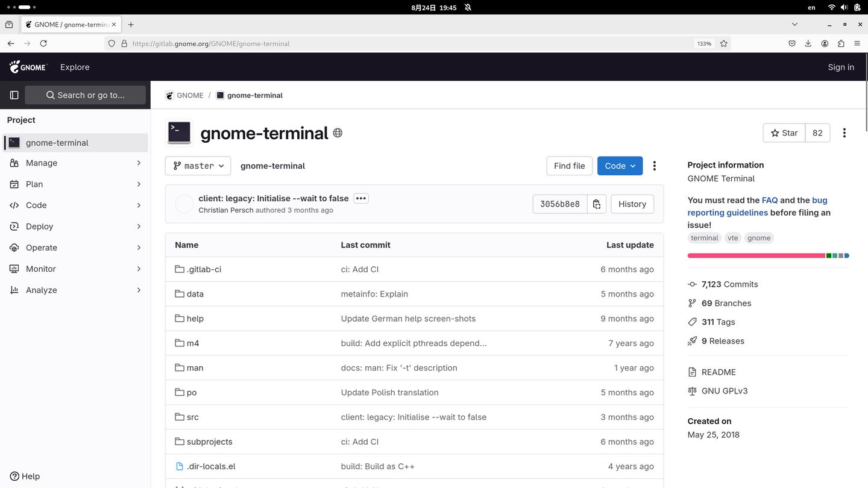Open Explore in the top navigation
Image resolution: width=868 pixels, height=488 pixels.
[x=74, y=67]
